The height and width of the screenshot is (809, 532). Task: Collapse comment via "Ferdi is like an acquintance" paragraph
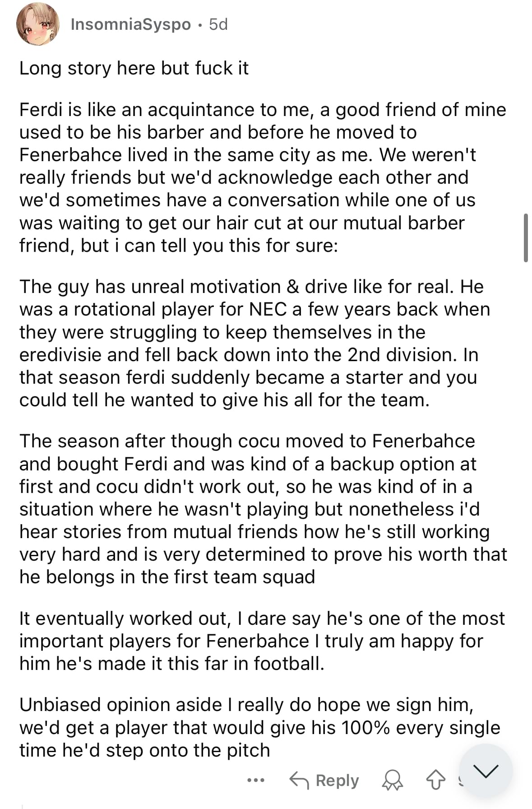point(263,177)
